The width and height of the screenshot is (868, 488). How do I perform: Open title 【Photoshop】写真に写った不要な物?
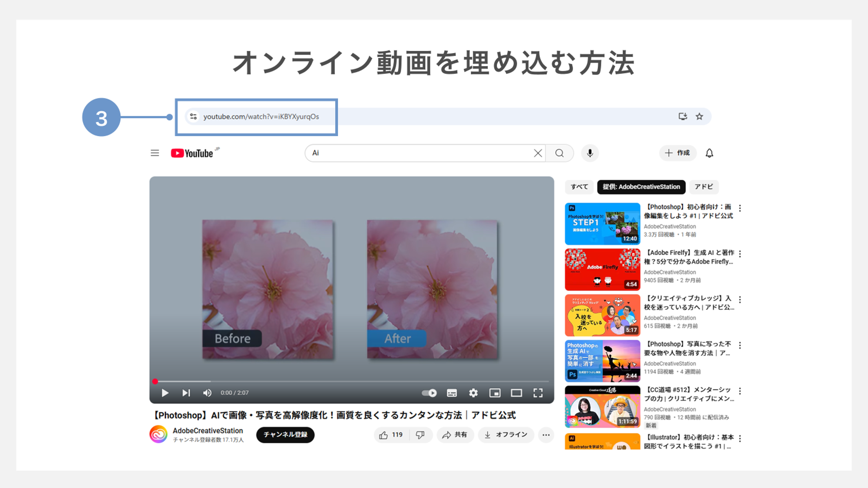687,348
